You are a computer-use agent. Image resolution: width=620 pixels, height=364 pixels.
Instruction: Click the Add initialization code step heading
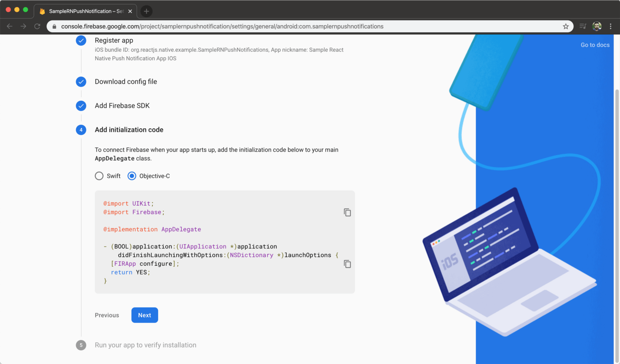coord(129,130)
